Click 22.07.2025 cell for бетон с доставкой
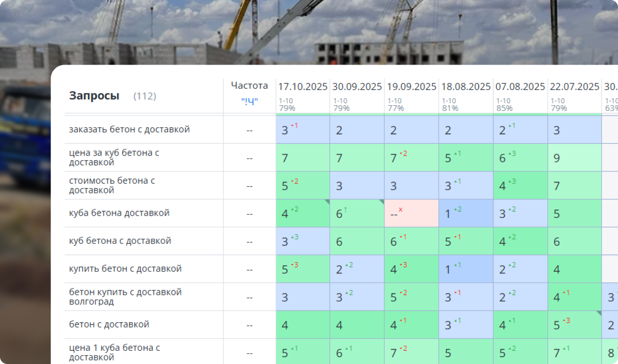The width and height of the screenshot is (618, 364). [575, 324]
